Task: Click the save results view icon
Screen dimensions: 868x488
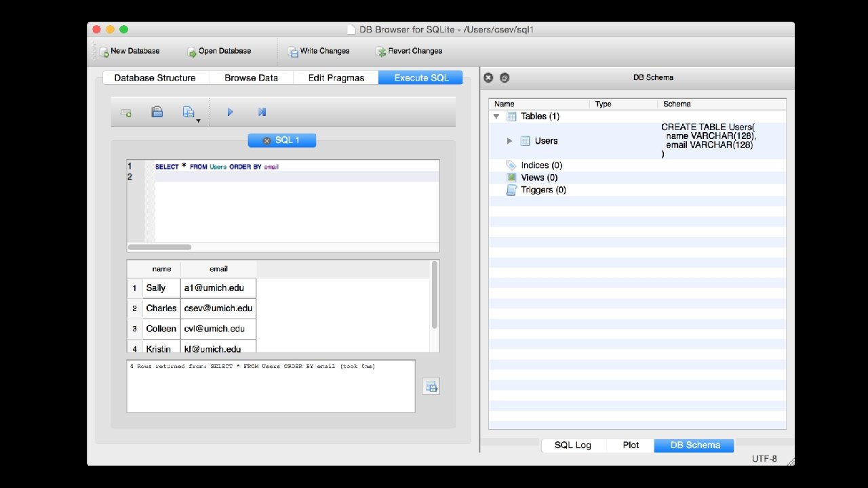Action: [x=431, y=387]
